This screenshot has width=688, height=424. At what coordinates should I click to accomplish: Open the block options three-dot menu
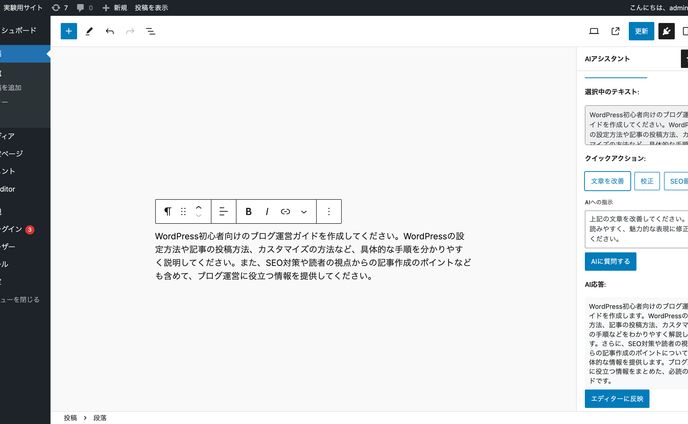point(329,212)
